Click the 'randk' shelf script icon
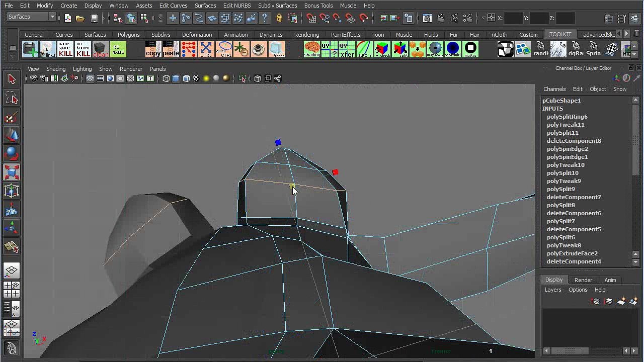Image resolution: width=644 pixels, height=362 pixels. tap(541, 49)
